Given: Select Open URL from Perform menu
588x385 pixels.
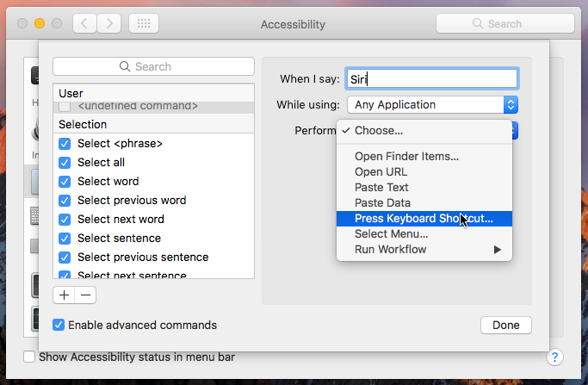Looking at the screenshot, I should point(424,172).
